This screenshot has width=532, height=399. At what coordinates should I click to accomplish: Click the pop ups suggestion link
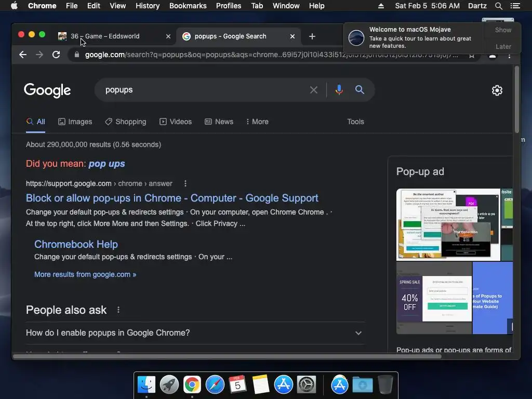pos(107,164)
